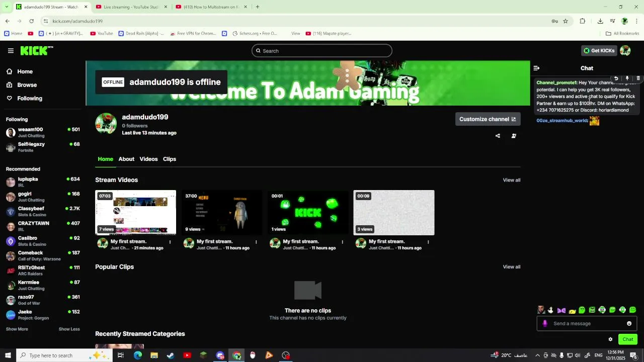This screenshot has width=644, height=362.
Task: Go to Home in sidebar
Action: pyautogui.click(x=25, y=71)
